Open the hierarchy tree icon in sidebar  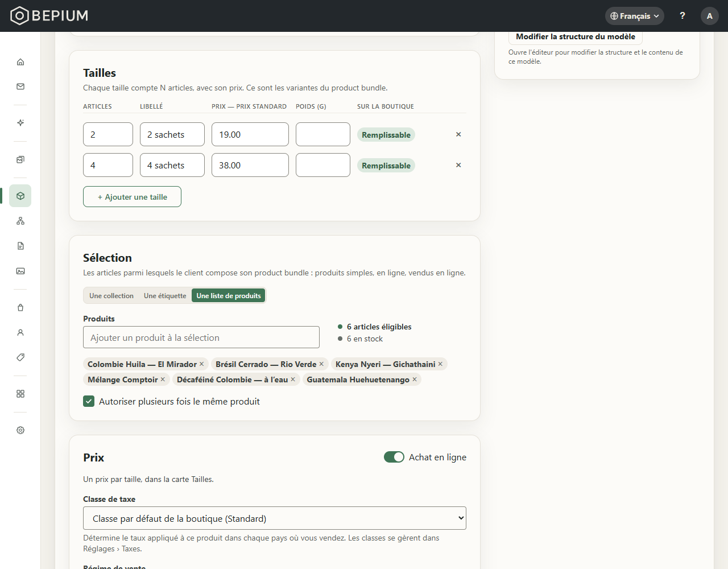[x=20, y=221]
